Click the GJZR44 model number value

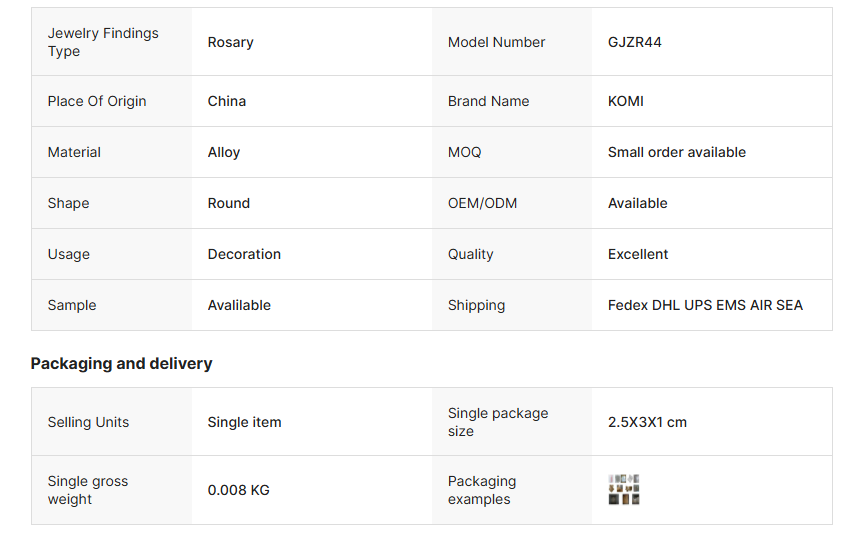coord(634,42)
